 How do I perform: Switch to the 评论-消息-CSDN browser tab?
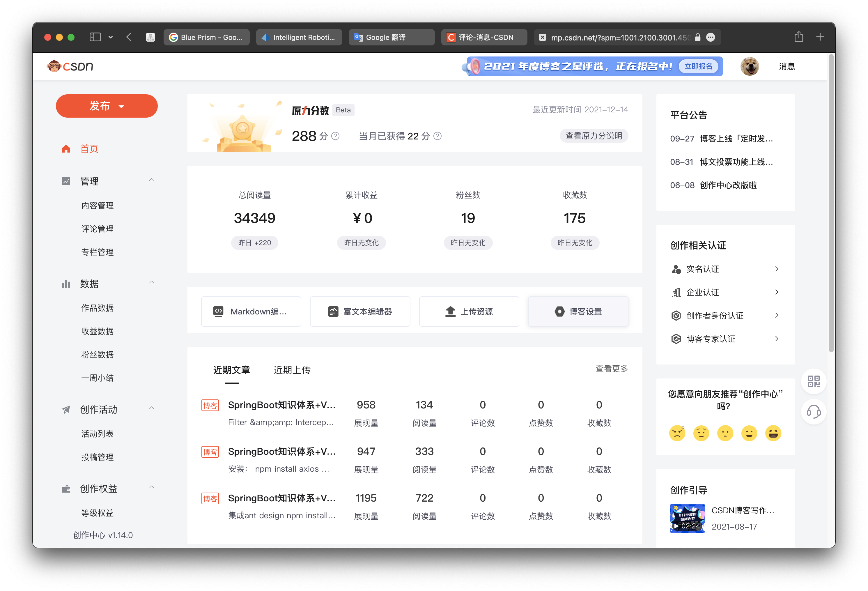coord(484,37)
